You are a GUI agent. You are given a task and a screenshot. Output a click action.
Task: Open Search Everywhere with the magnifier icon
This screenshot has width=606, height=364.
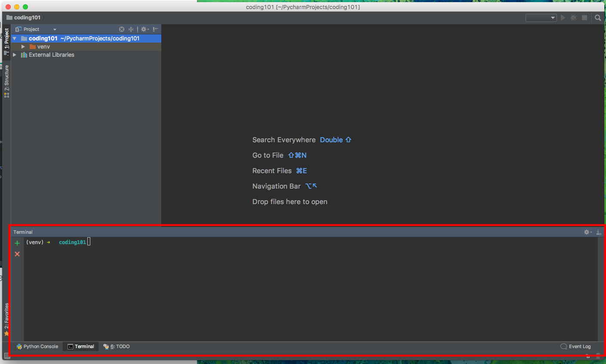coord(598,18)
